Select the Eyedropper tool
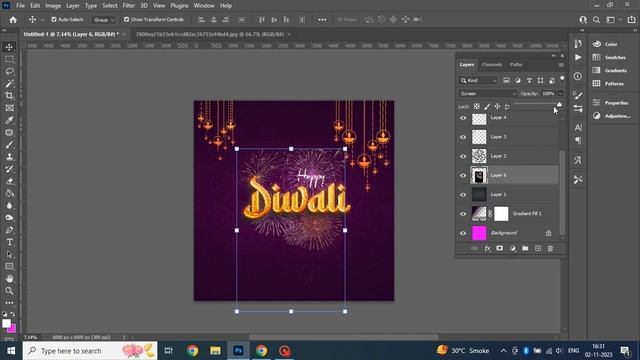Image resolution: width=640 pixels, height=360 pixels. pos(9,120)
